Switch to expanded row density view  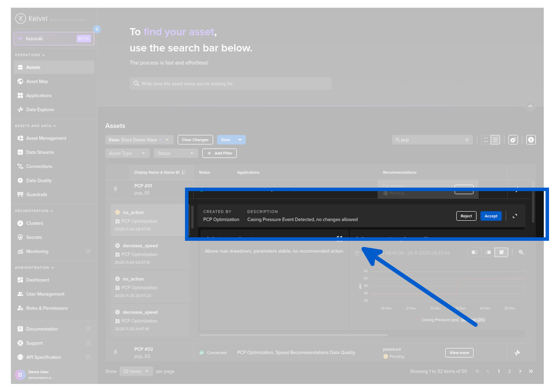tap(495, 140)
